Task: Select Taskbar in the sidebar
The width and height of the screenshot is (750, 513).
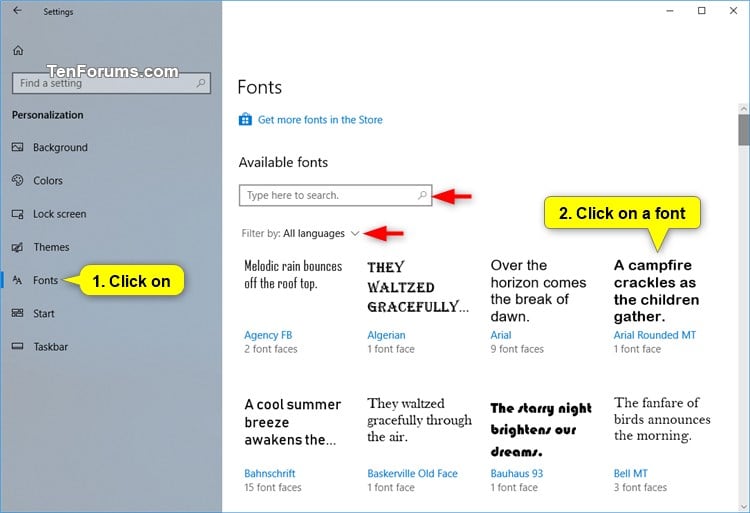Action: pos(50,347)
